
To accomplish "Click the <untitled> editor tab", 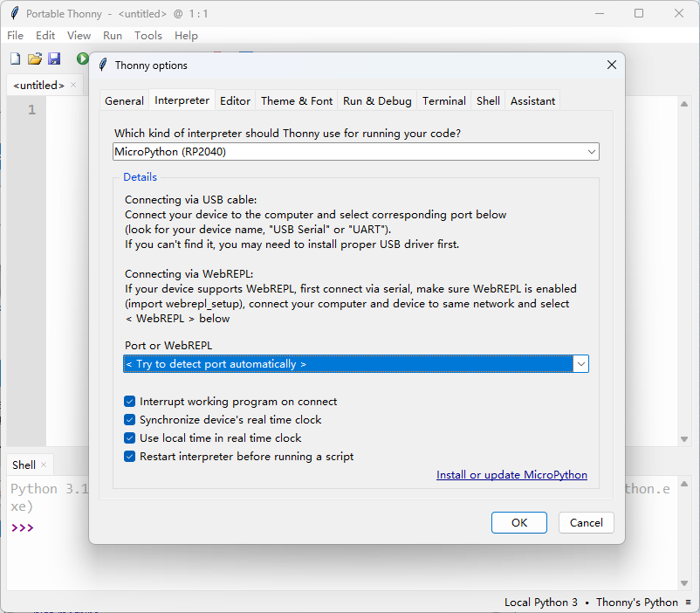I will tap(38, 85).
